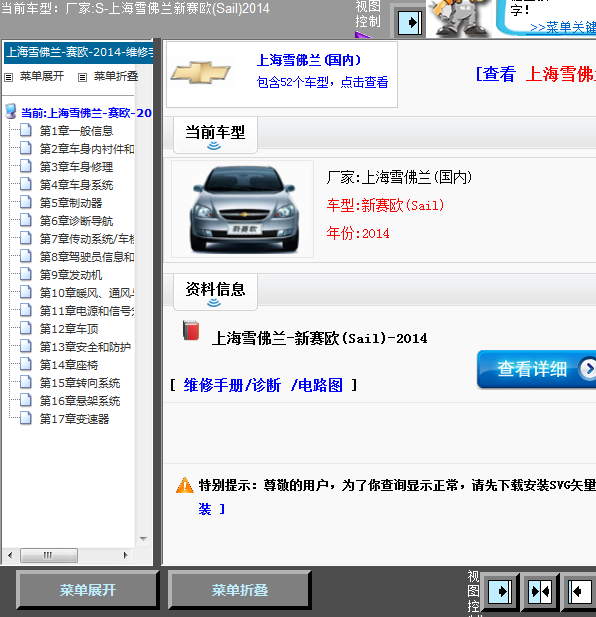This screenshot has height=617, width=596.
Task: Click the mechanic mascot image
Action: coord(458,18)
